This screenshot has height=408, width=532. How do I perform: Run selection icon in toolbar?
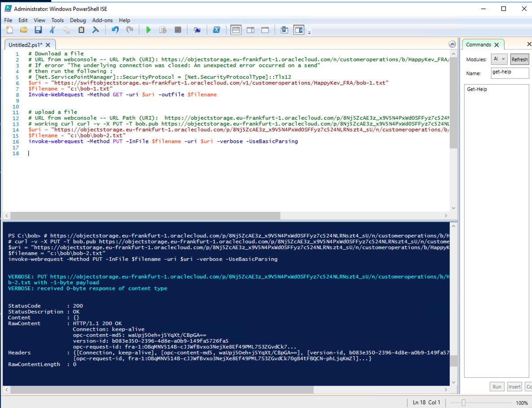click(x=163, y=30)
